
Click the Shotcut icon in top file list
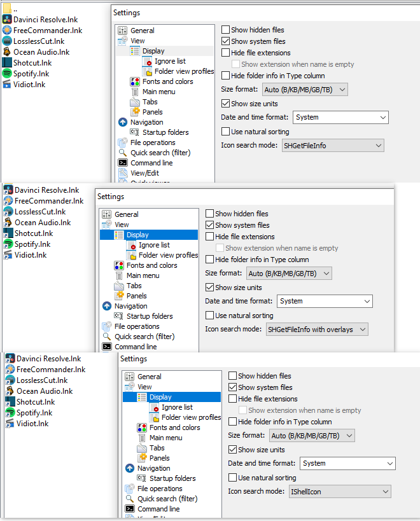click(x=7, y=63)
